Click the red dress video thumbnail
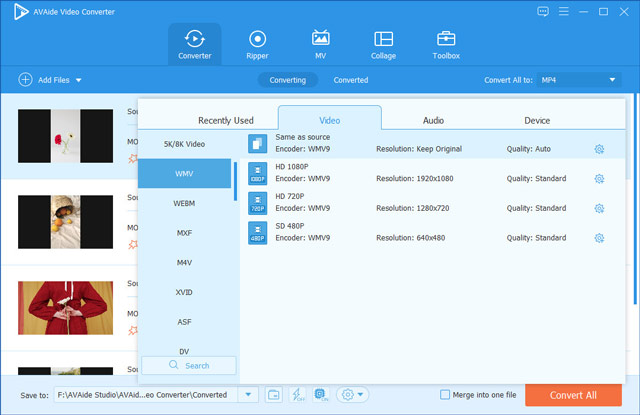This screenshot has height=415, width=640. click(65, 308)
